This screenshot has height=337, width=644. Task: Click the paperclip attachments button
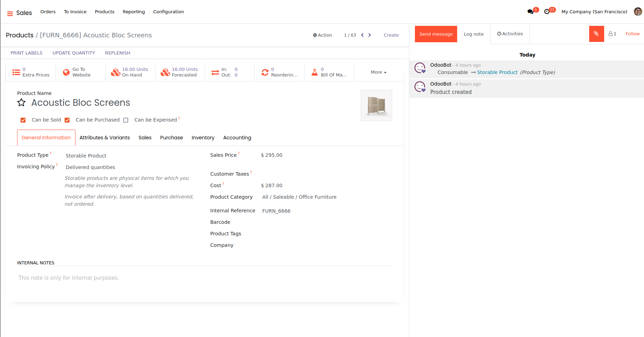[x=596, y=34]
